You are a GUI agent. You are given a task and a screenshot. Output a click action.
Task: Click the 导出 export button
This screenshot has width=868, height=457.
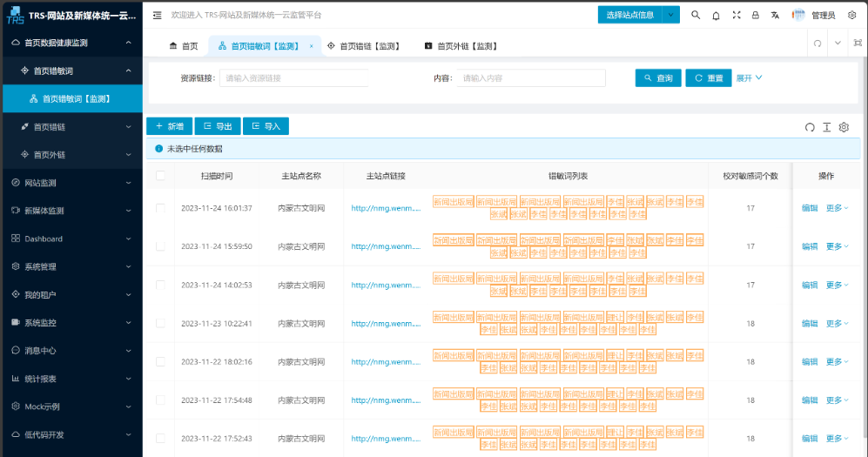pyautogui.click(x=218, y=126)
